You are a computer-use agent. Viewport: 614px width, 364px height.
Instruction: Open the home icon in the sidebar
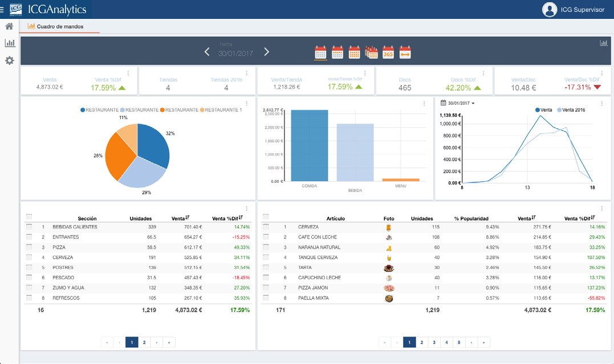[x=9, y=26]
